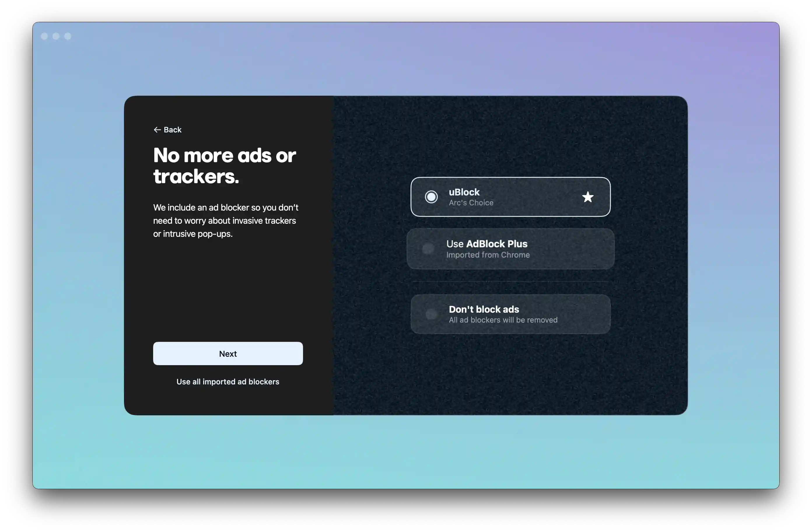Click the window close traffic light dot

click(x=44, y=36)
